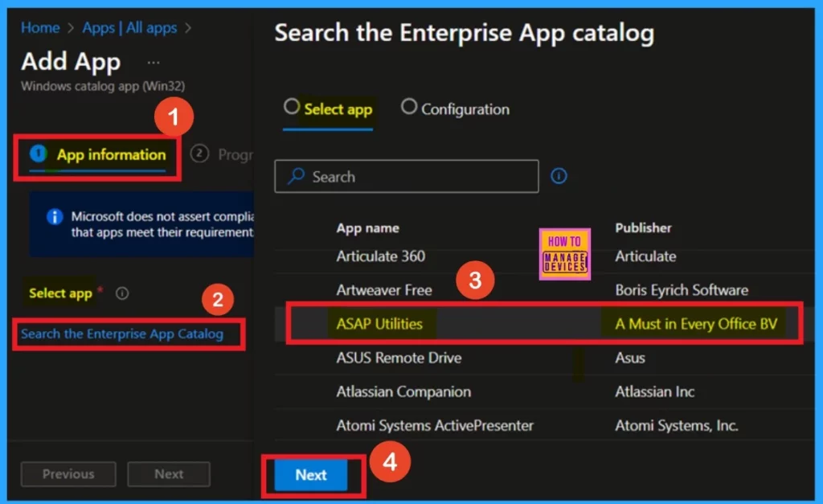Select the ASUS Remote Drive row

(x=544, y=358)
